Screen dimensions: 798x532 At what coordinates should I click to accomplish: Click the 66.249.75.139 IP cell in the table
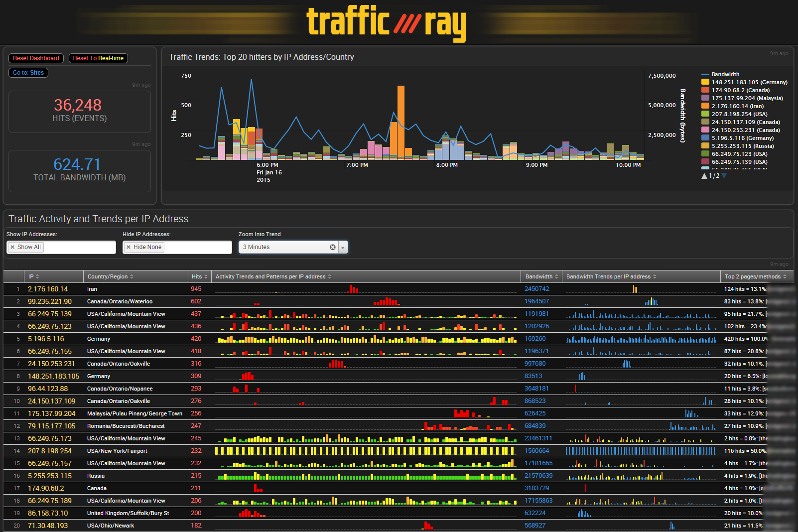50,314
